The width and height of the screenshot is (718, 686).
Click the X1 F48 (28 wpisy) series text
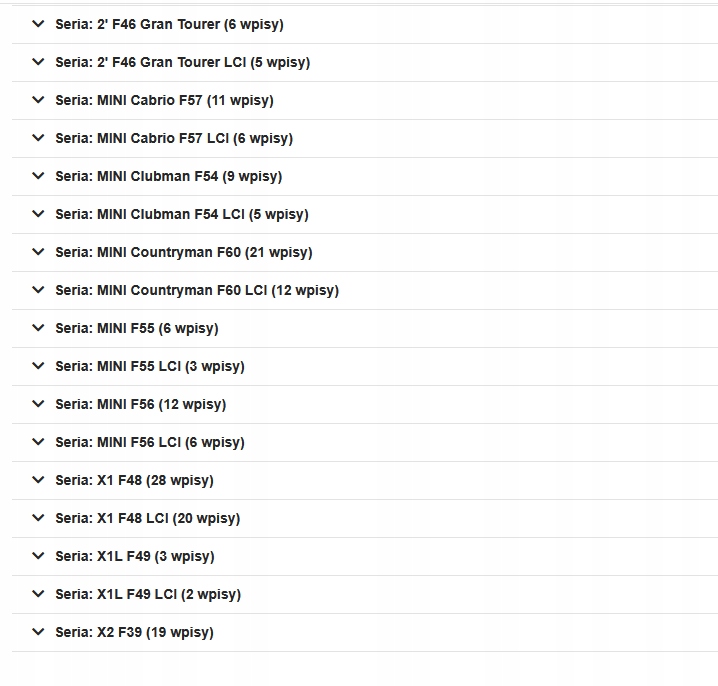tap(134, 480)
